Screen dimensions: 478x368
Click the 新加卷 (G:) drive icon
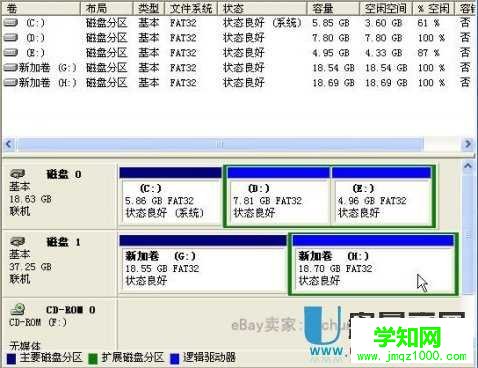[11, 68]
